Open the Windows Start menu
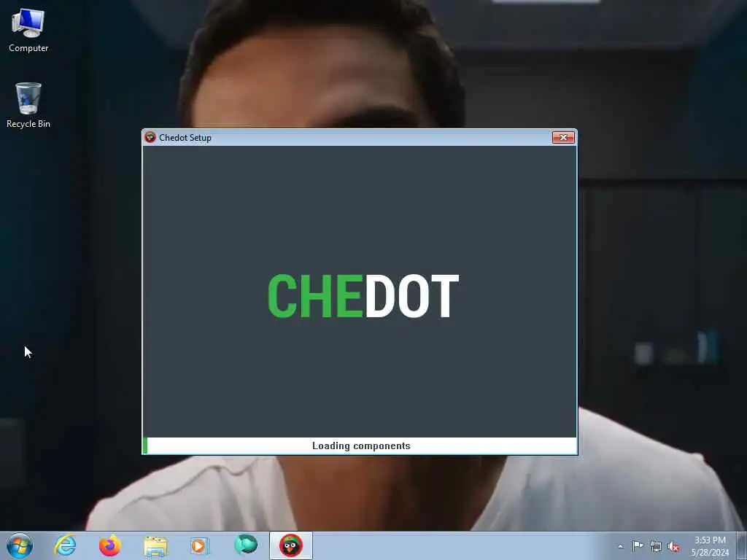 20,545
